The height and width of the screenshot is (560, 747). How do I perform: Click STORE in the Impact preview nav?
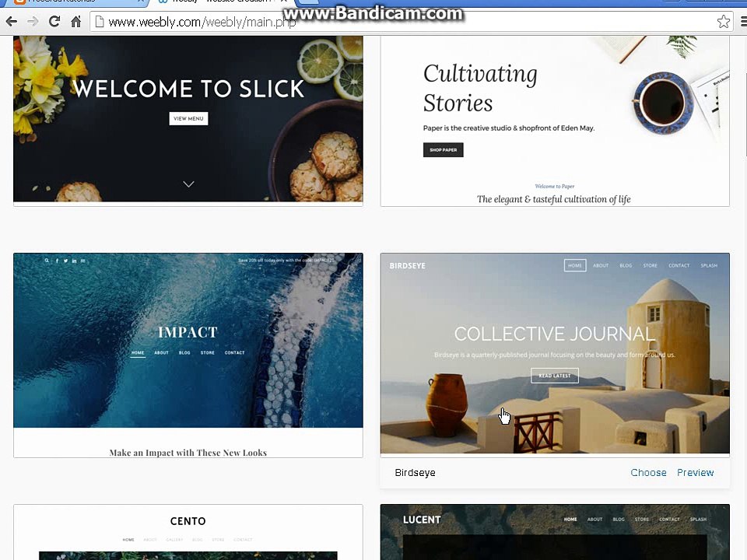[x=207, y=353]
